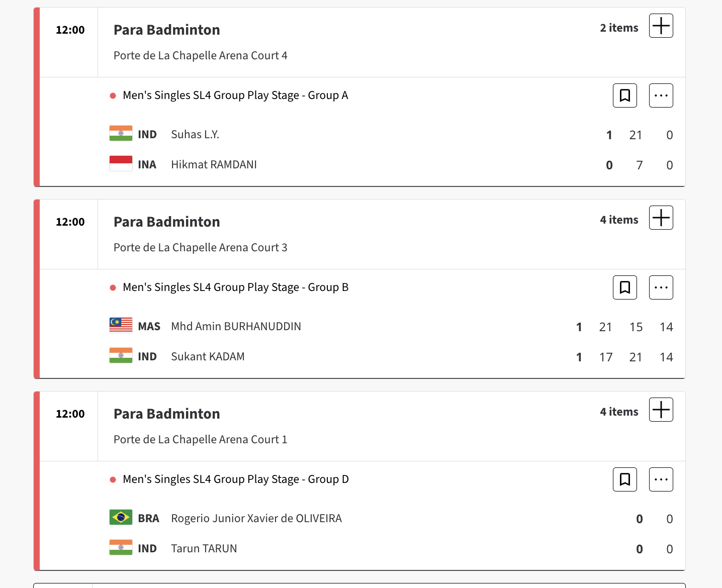
Task: Expand the Court 4 Para Badminton session
Action: click(x=661, y=26)
